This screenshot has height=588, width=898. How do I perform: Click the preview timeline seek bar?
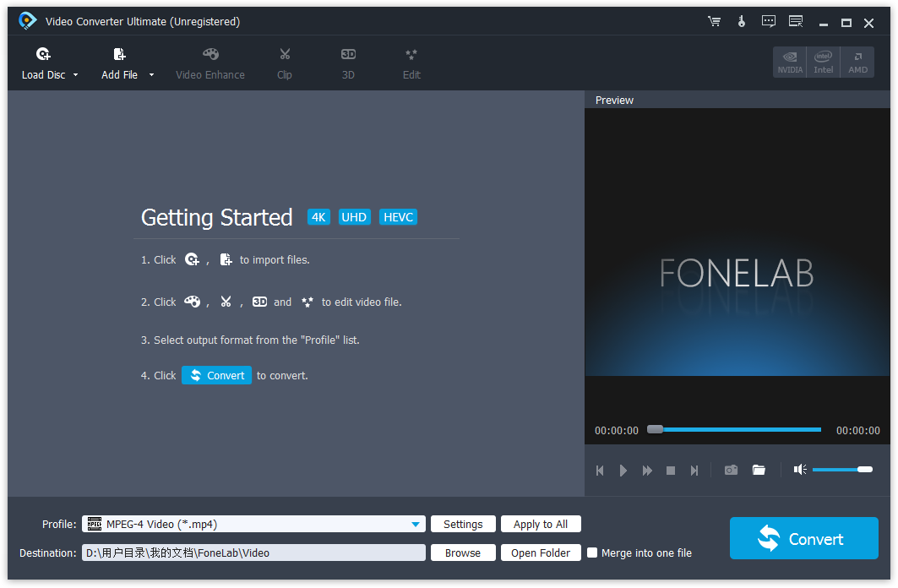[734, 429]
